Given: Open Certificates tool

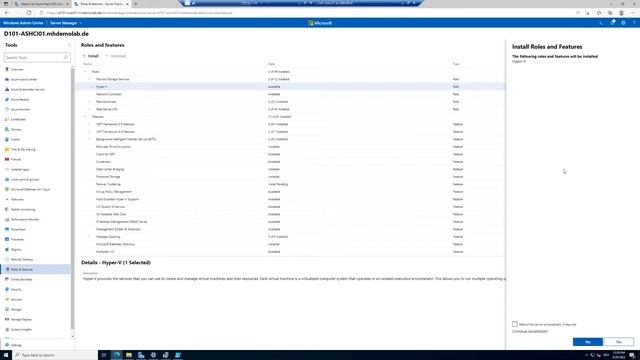Looking at the screenshot, I should click(18, 120).
